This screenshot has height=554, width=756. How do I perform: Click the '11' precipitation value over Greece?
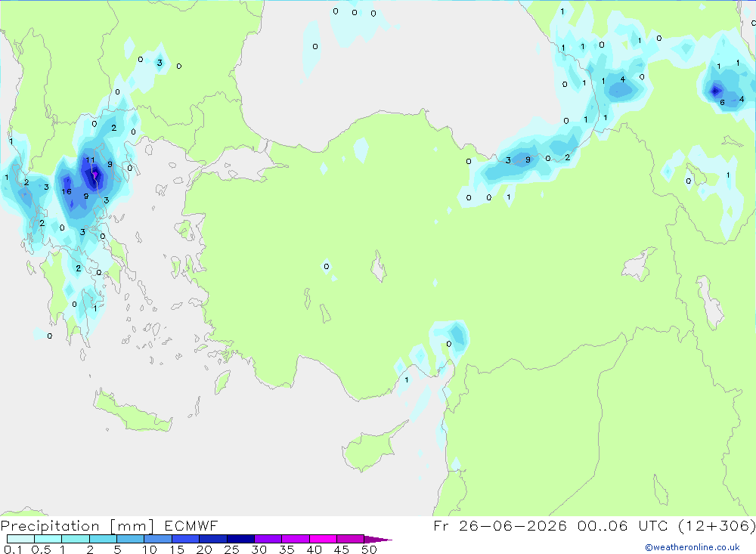(90, 160)
